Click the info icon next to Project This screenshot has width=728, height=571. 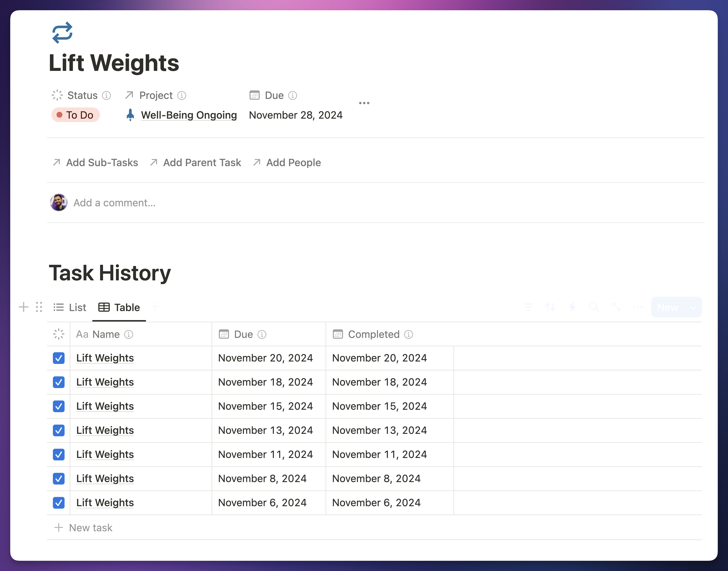pos(182,95)
